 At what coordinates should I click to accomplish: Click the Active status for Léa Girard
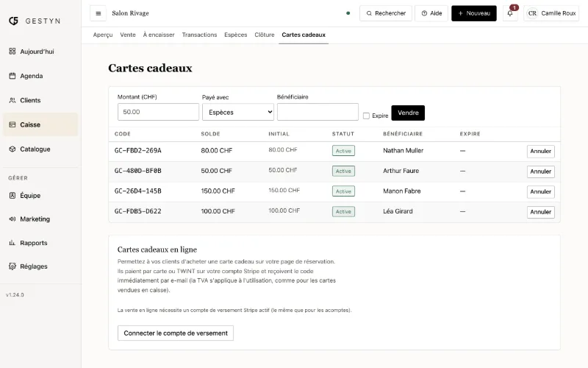[x=343, y=211]
